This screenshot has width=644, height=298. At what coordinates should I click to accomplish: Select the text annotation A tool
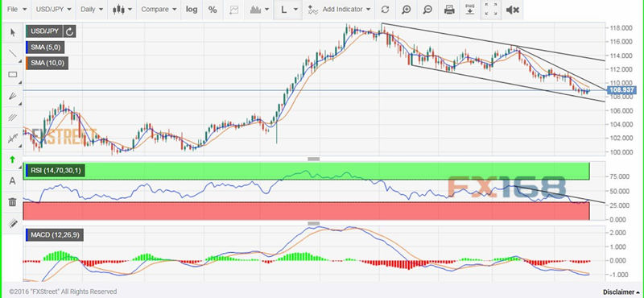12,180
